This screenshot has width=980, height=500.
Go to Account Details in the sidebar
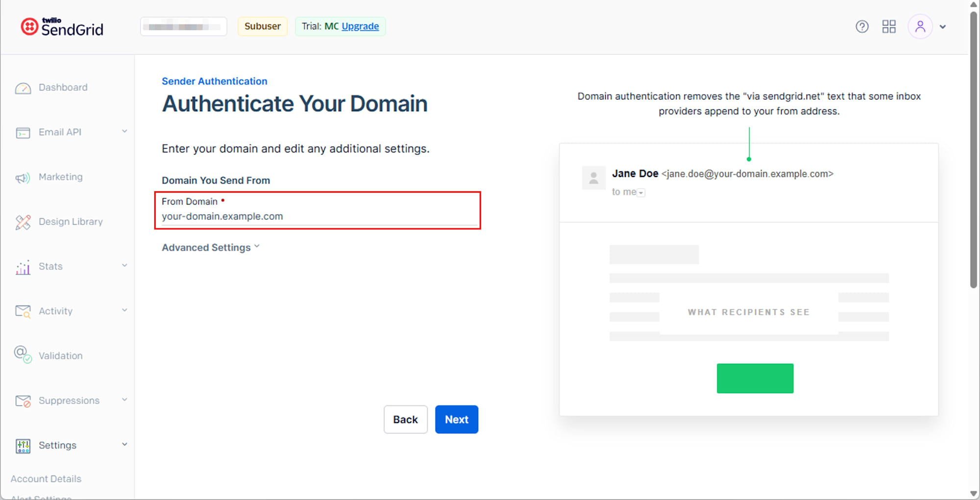pos(45,478)
